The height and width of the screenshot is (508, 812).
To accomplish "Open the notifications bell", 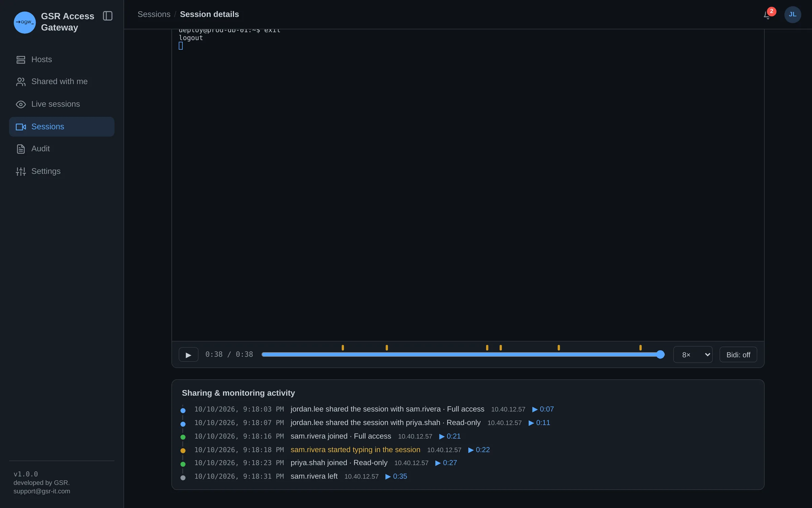I will point(767,15).
